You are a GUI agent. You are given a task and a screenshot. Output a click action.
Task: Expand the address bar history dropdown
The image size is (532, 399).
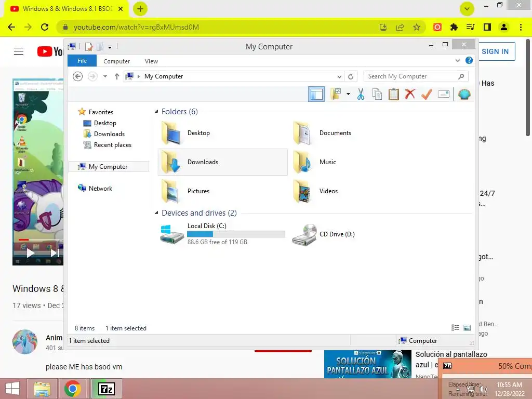click(x=339, y=77)
